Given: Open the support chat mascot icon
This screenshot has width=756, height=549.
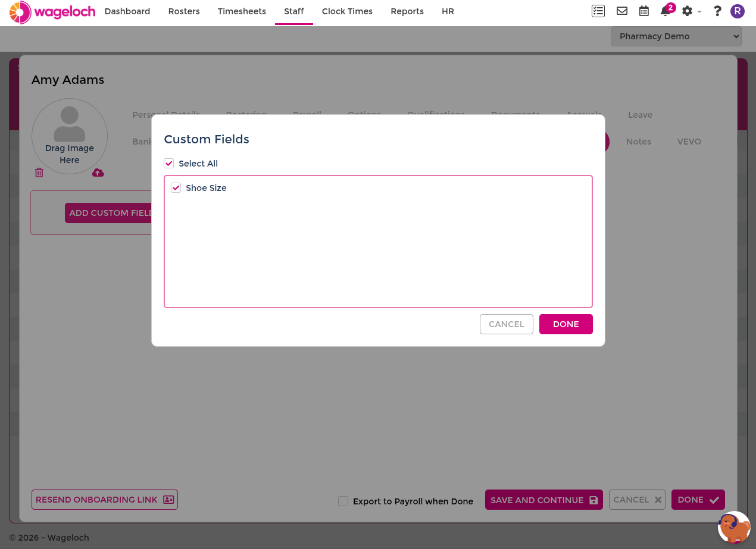Looking at the screenshot, I should tap(734, 527).
